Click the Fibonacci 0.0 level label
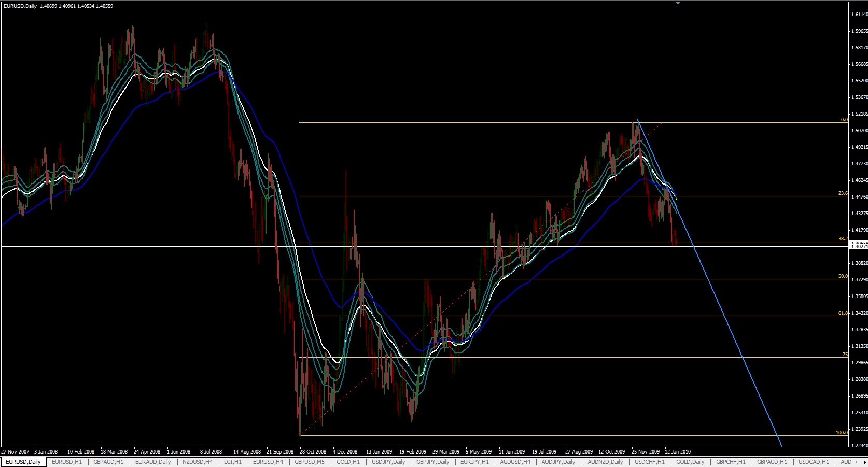This screenshot has height=467, width=868. pos(844,120)
